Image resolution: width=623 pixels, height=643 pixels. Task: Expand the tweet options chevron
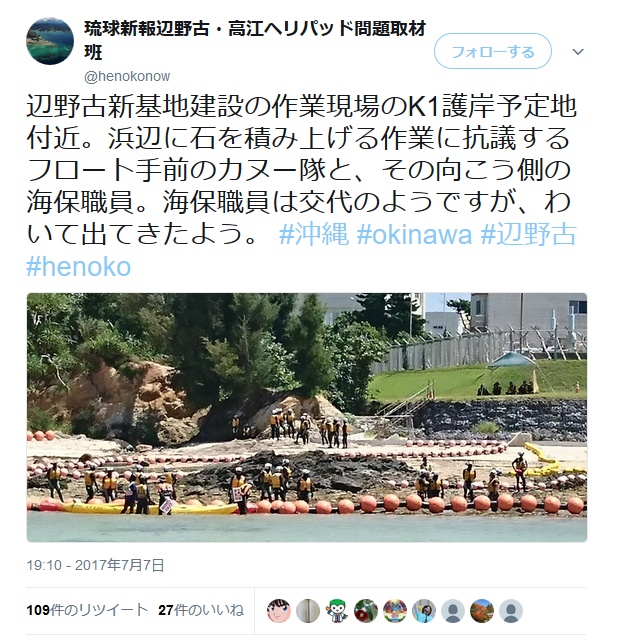[578, 52]
